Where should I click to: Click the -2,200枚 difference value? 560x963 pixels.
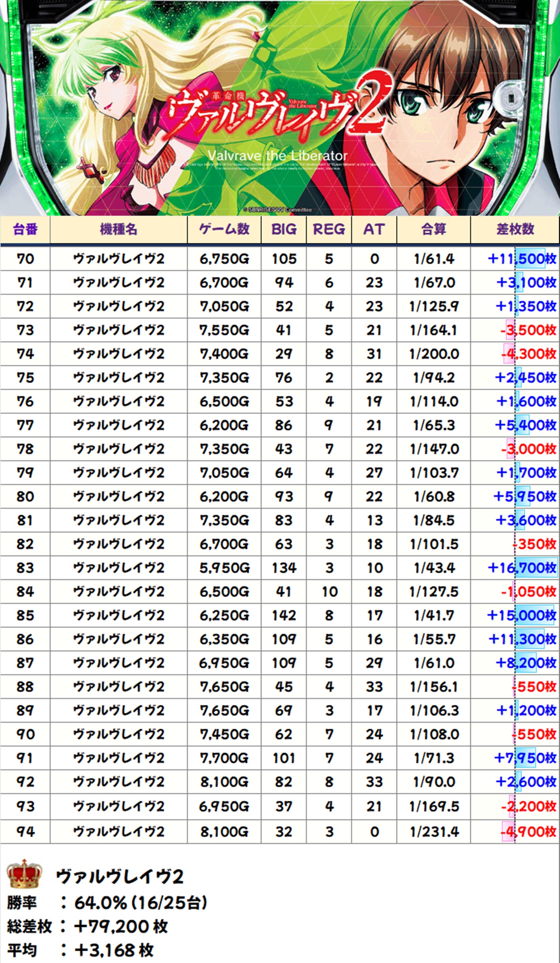click(x=529, y=806)
